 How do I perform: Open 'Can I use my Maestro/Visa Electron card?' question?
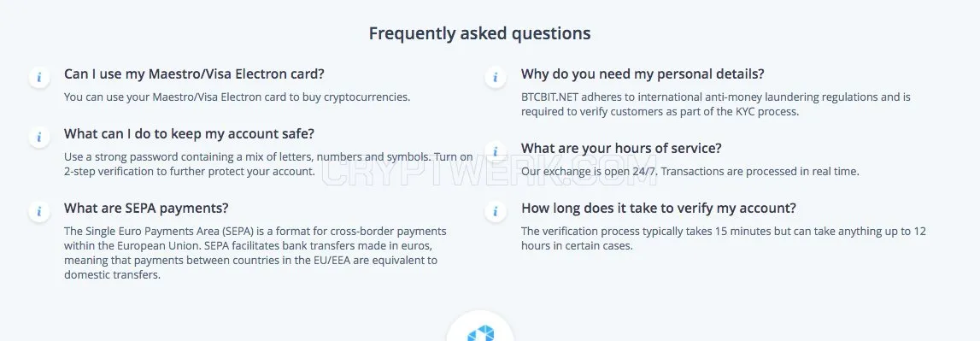[194, 73]
